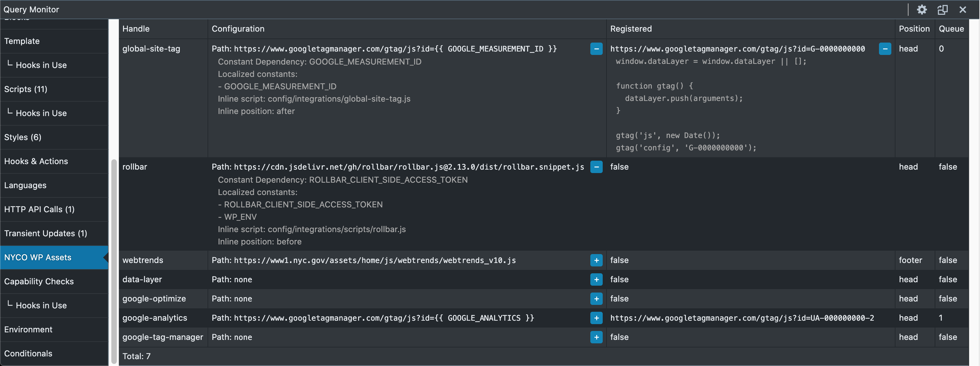The width and height of the screenshot is (980, 366).
Task: Select the global-site-tag handle cell
Action: click(x=163, y=98)
